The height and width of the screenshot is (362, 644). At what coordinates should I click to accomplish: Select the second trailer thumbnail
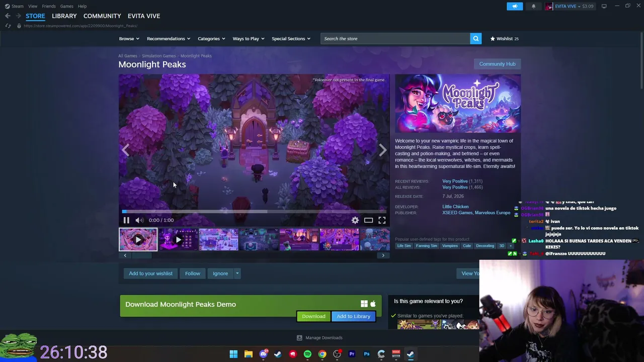coord(178,240)
